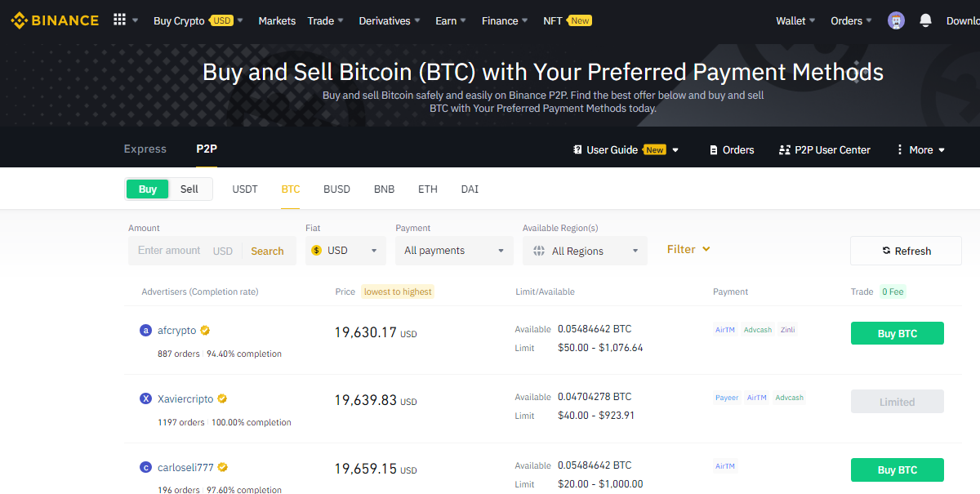Click Buy BTC for afcrypto offer
Image resolution: width=980 pixels, height=494 pixels.
(x=898, y=333)
